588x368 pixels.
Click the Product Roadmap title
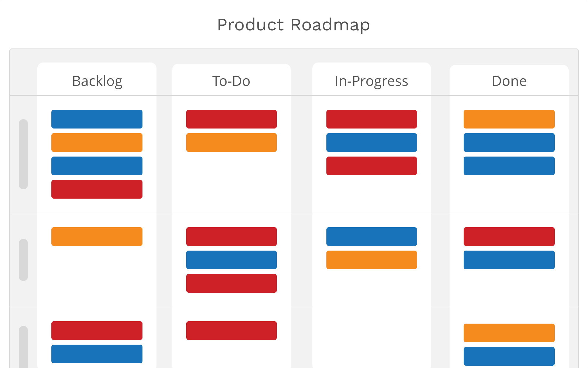(x=294, y=25)
